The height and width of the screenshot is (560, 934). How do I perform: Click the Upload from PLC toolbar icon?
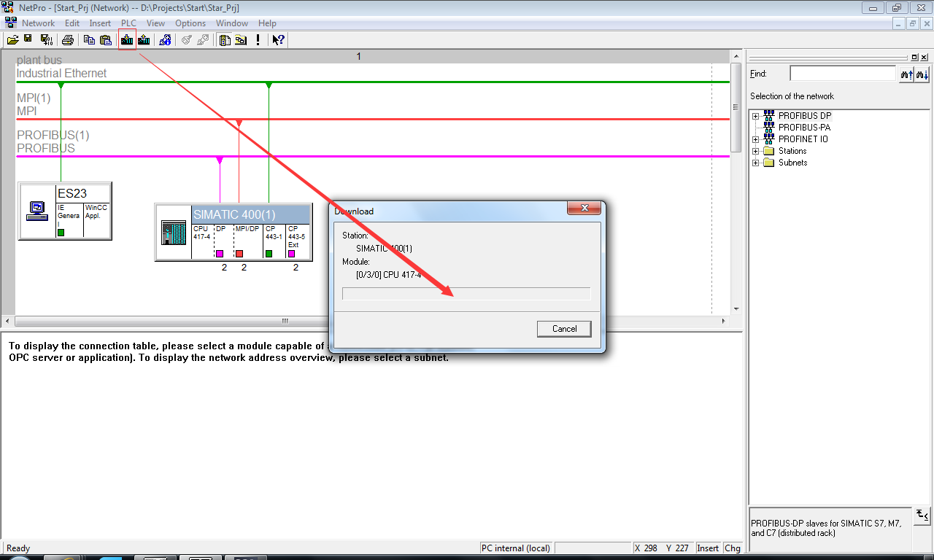[x=144, y=39]
